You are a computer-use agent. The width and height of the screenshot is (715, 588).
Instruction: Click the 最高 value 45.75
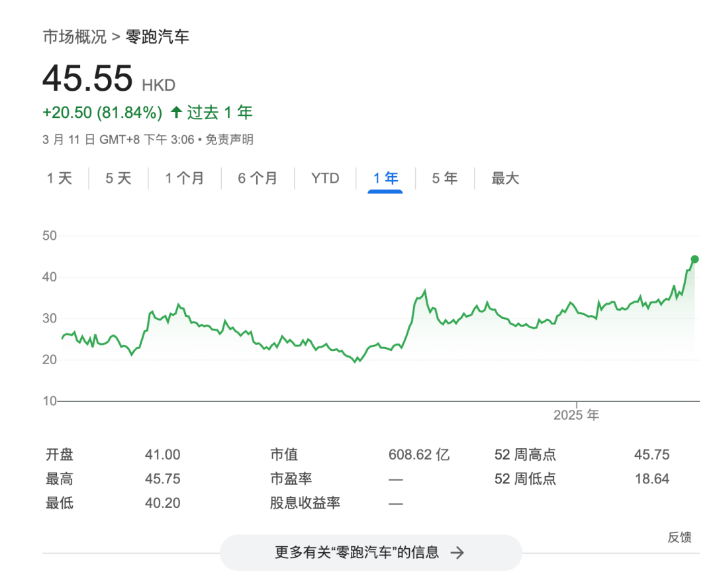[x=163, y=479]
